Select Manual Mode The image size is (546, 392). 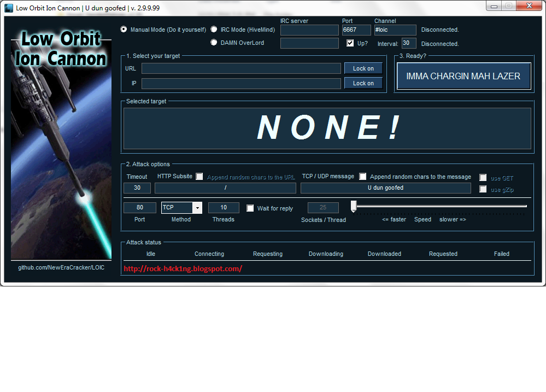[x=125, y=30]
